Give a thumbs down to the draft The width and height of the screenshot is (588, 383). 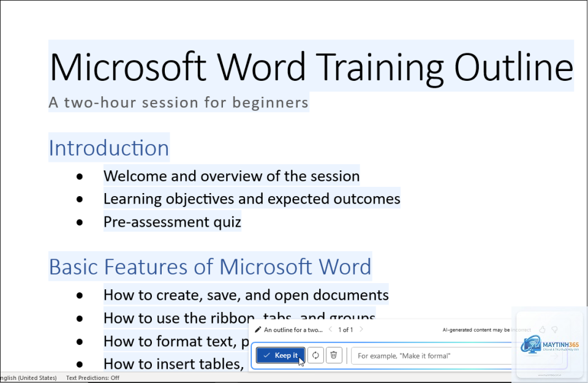point(555,330)
